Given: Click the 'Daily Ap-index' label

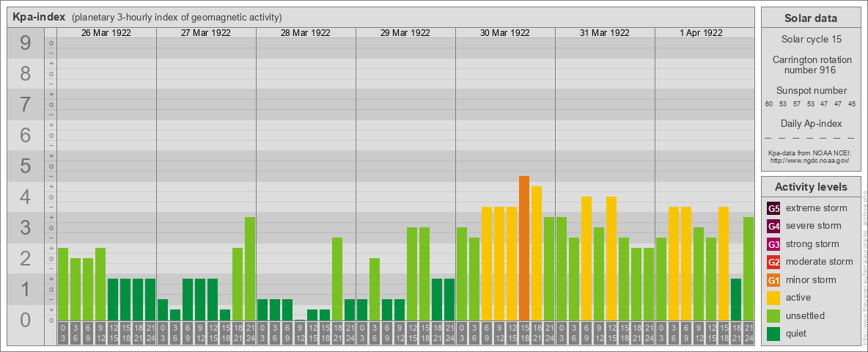Looking at the screenshot, I should coord(811,123).
